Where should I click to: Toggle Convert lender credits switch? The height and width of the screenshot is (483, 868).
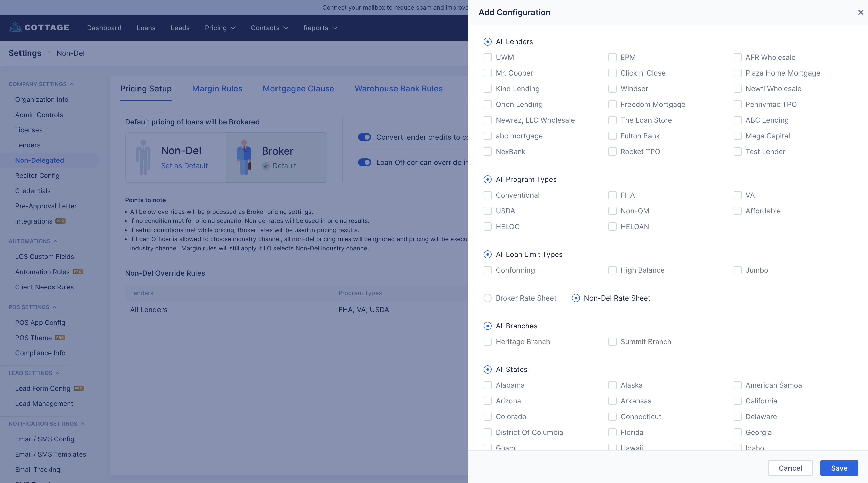364,137
